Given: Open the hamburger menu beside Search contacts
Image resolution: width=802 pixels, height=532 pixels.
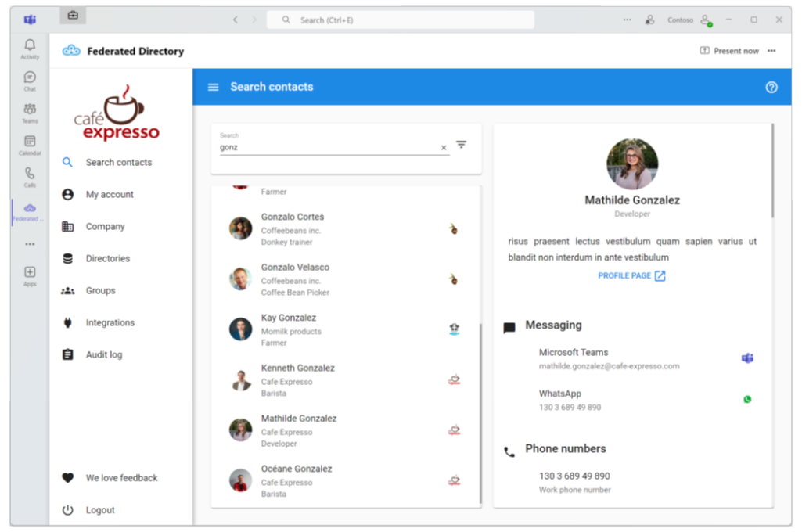Looking at the screenshot, I should tap(213, 87).
